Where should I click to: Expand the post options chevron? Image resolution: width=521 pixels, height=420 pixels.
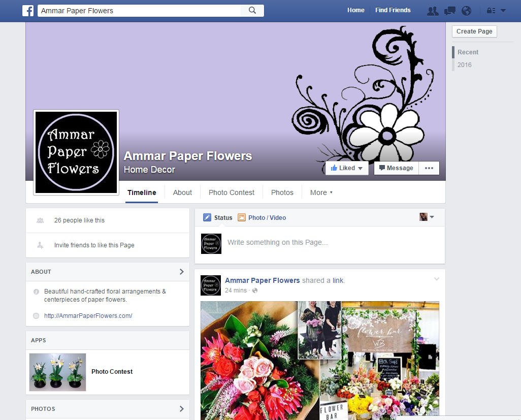click(436, 279)
